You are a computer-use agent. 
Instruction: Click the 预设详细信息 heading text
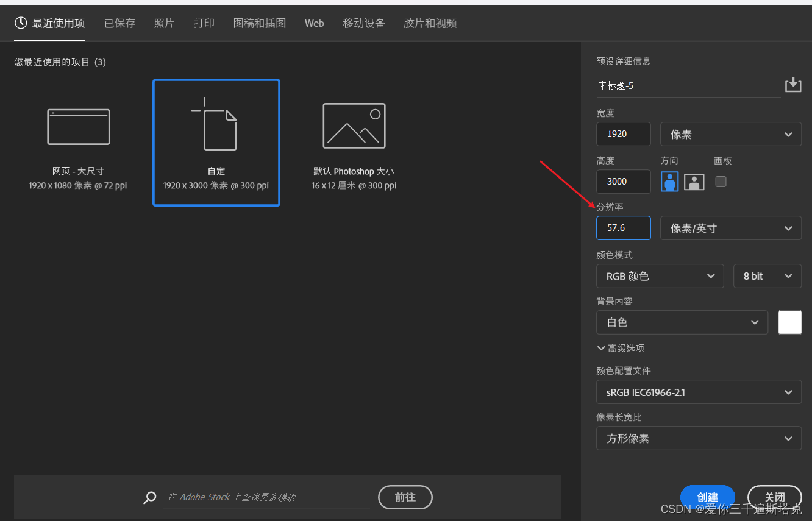click(x=624, y=61)
